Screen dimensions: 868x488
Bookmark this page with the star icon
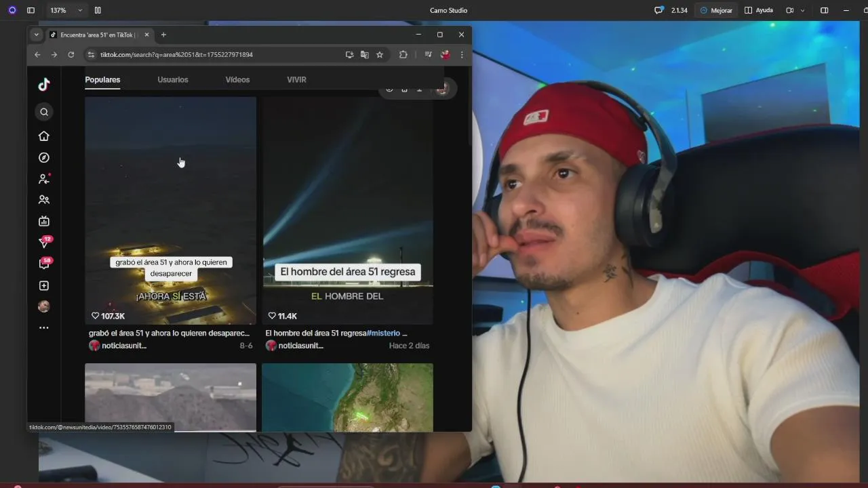point(380,54)
